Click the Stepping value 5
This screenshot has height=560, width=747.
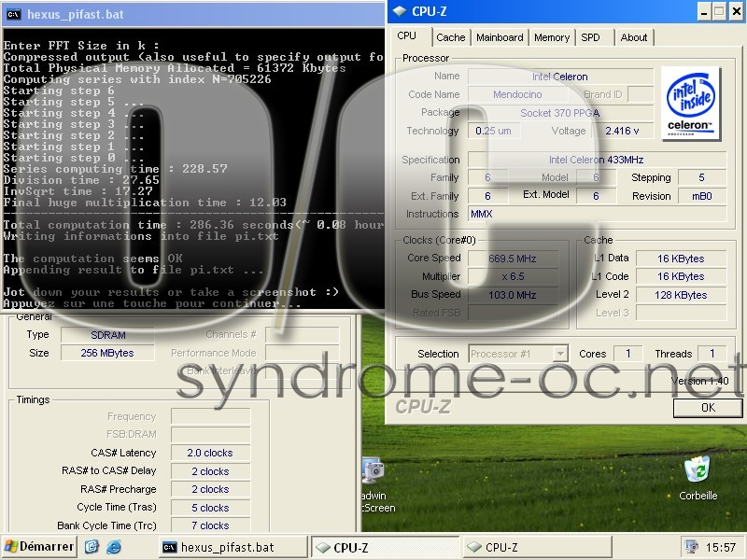(702, 177)
